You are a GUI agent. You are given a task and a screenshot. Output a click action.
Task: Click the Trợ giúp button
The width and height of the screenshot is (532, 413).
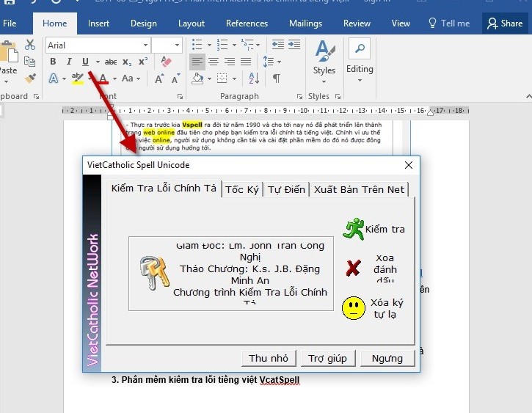coord(327,359)
